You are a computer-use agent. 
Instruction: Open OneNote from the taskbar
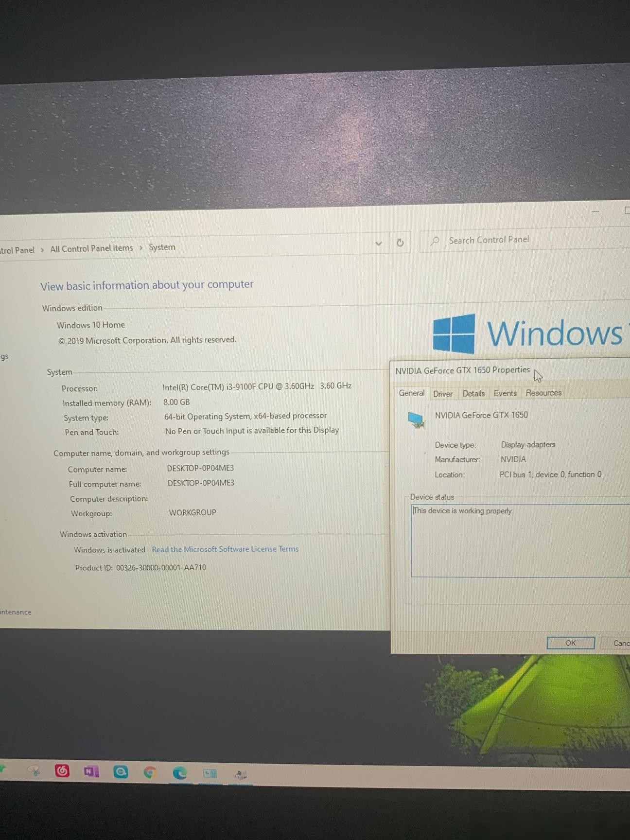91,771
